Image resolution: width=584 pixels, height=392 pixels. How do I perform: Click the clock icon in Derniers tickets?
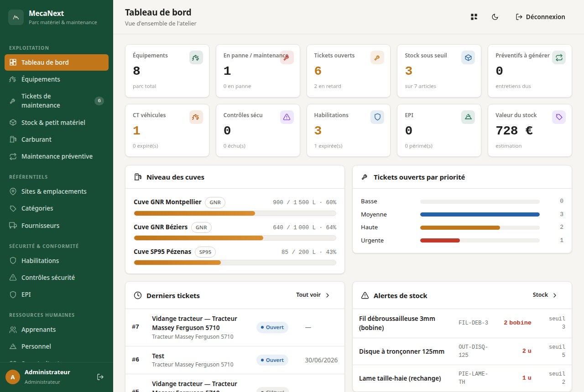[138, 295]
